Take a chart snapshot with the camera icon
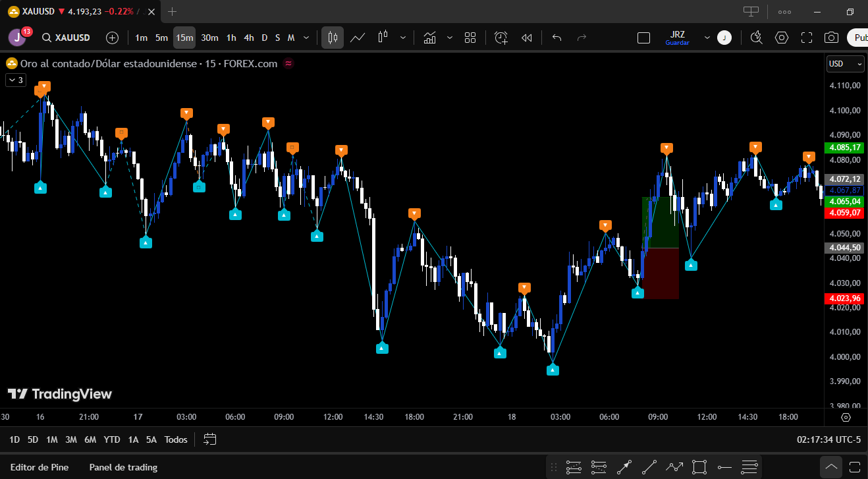 click(831, 38)
